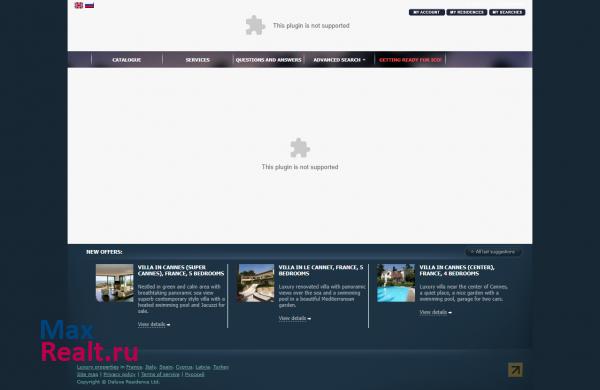Open the Cyprus footer link
600x390 pixels.
tap(184, 367)
